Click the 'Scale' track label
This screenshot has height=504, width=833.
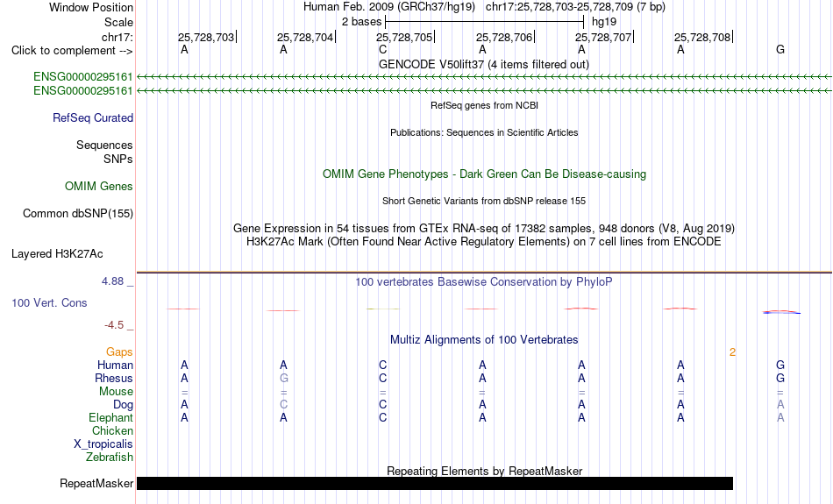118,22
